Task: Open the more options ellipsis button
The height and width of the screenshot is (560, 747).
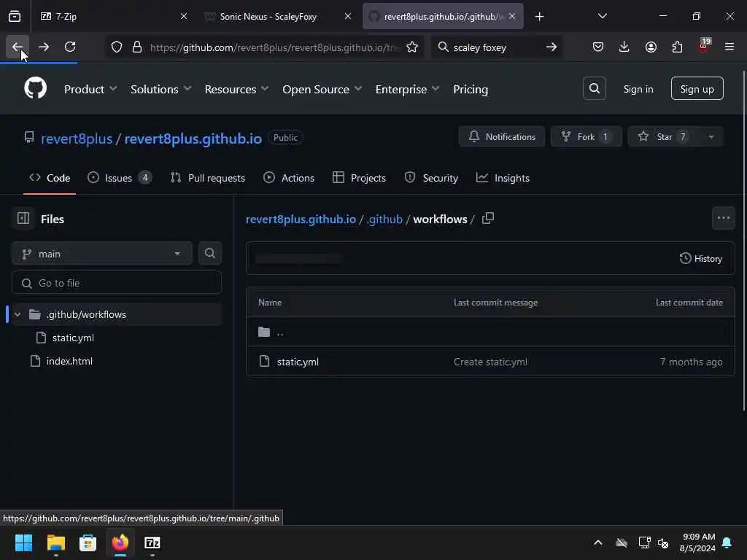Action: pos(723,218)
